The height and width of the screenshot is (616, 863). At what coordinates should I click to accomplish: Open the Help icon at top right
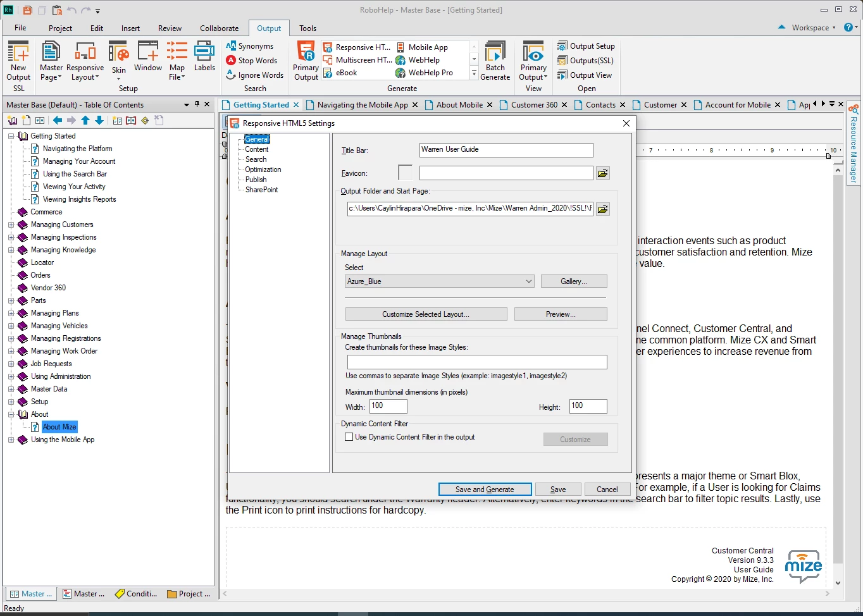pyautogui.click(x=848, y=27)
